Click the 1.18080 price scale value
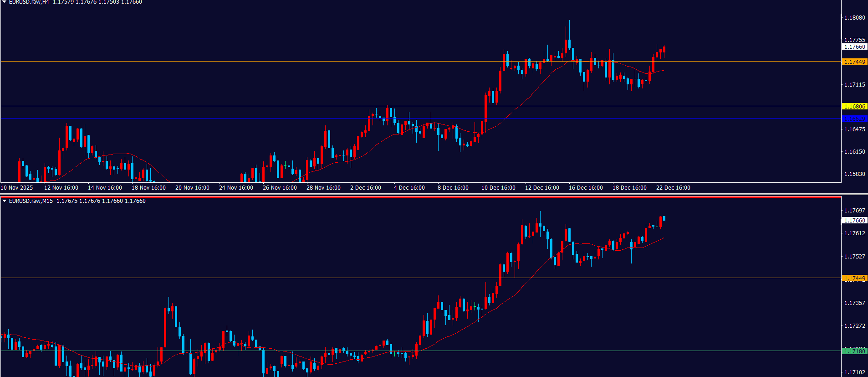 [x=854, y=18]
